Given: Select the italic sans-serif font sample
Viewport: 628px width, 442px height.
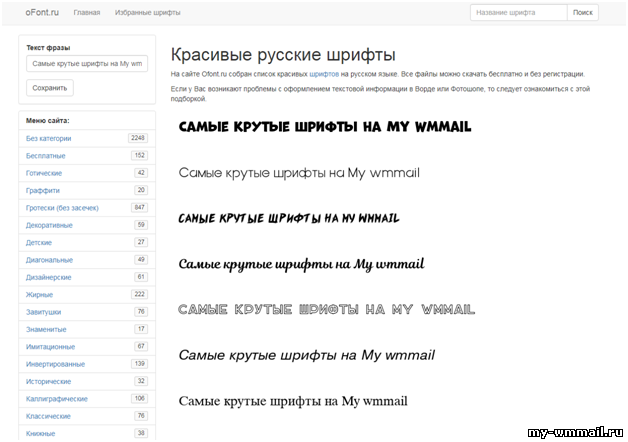Looking at the screenshot, I should click(306, 356).
